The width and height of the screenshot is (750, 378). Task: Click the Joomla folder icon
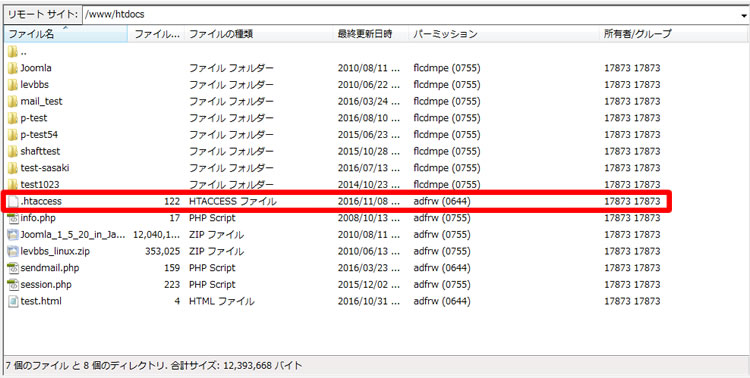[x=13, y=68]
